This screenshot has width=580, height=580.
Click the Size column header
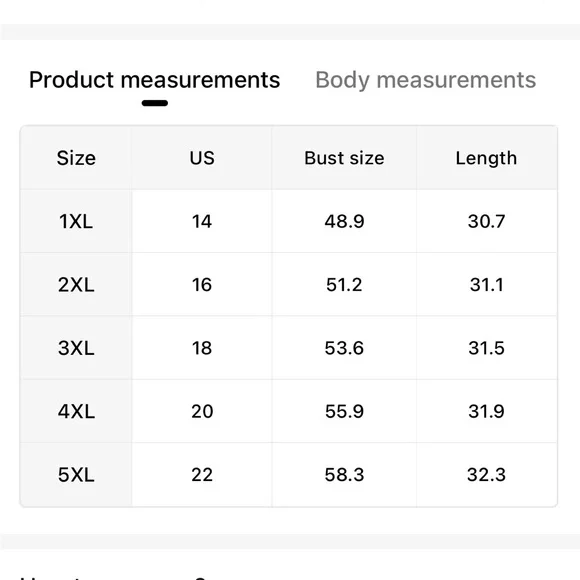76,158
